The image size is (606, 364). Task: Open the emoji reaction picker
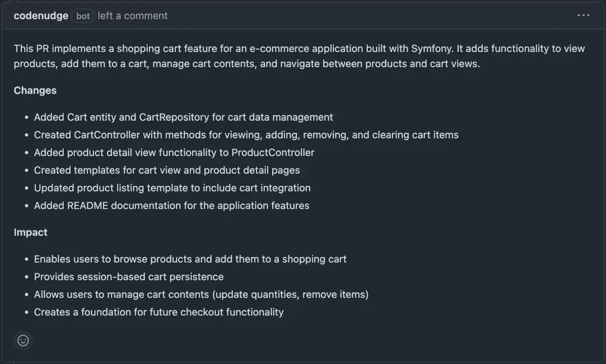tap(23, 340)
